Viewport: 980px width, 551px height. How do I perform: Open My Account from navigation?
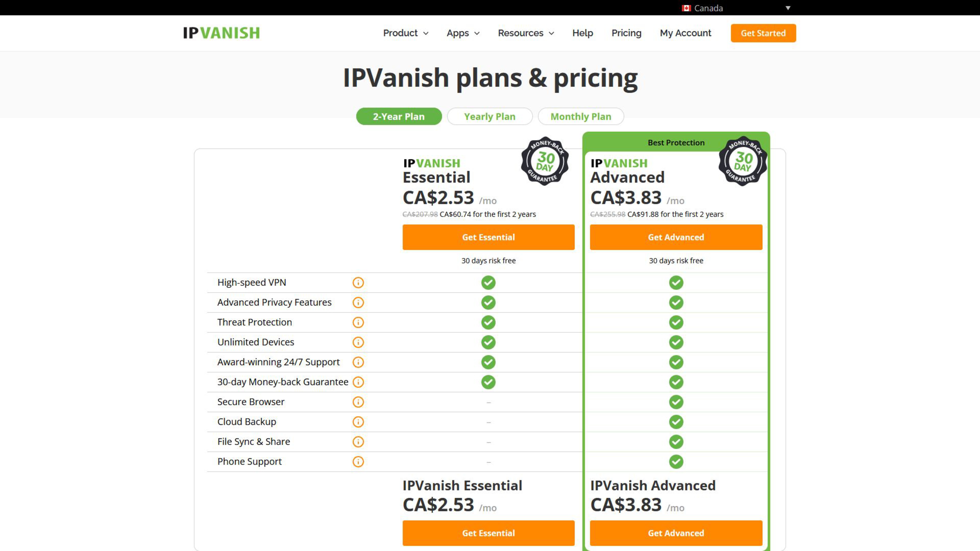point(685,33)
